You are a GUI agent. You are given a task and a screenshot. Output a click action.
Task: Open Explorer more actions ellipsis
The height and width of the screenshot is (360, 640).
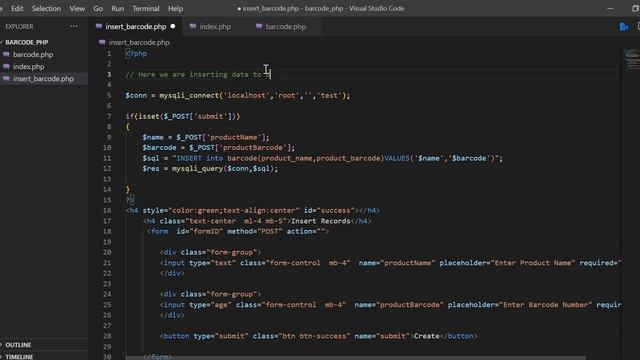point(73,27)
